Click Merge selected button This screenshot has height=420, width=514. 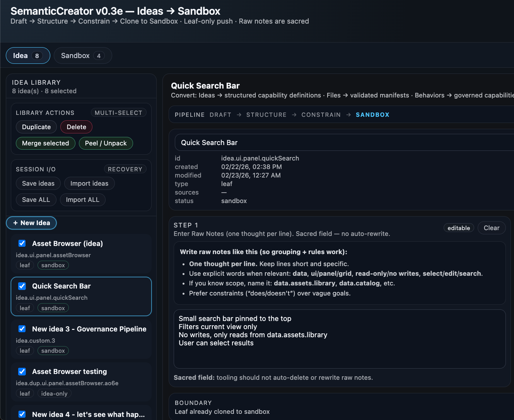45,143
